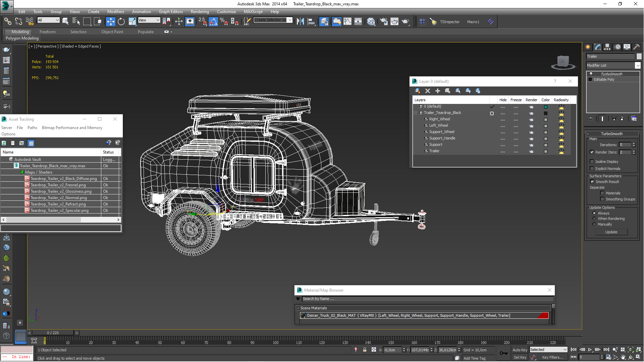Click the Select and Rotate tool
This screenshot has height=362, width=644.
tap(121, 22)
